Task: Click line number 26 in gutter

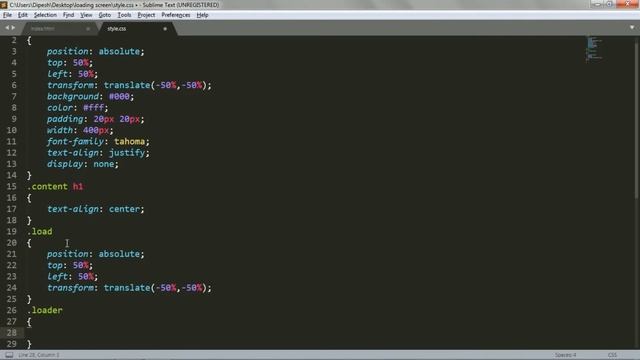Action: pos(11,310)
